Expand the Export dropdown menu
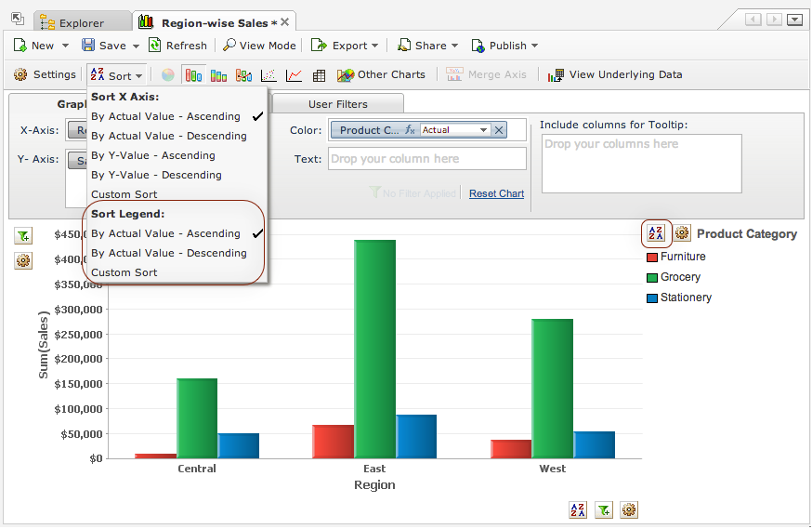812x529 pixels. (x=345, y=46)
